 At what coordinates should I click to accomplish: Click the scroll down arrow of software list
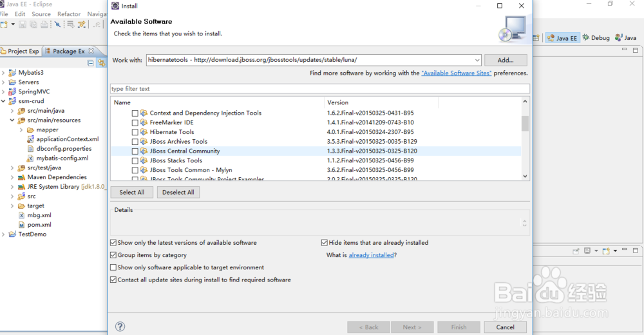click(x=525, y=177)
